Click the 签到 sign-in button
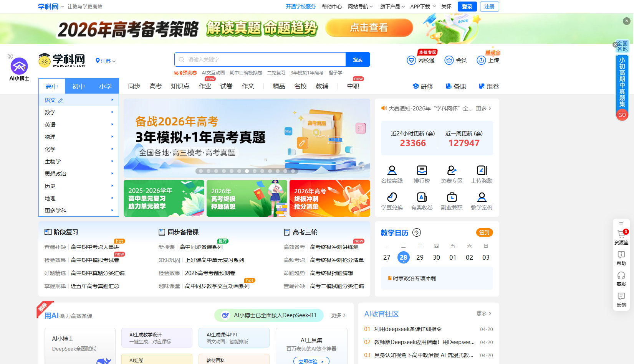The image size is (634, 364). coord(484,232)
